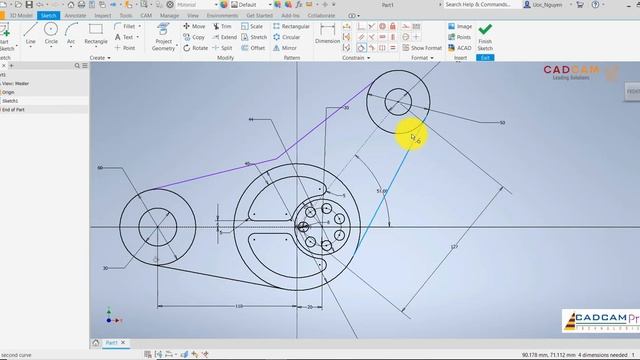Choose the Move command
The image size is (640, 360).
coord(194,26)
